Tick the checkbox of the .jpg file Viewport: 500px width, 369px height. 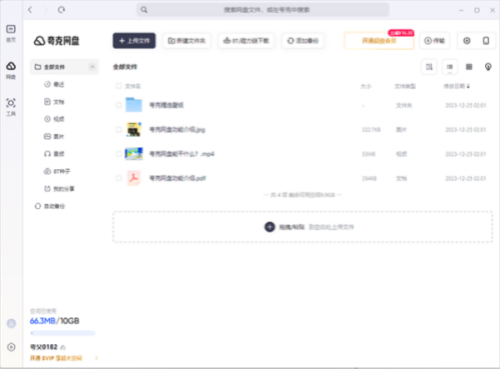point(119,129)
